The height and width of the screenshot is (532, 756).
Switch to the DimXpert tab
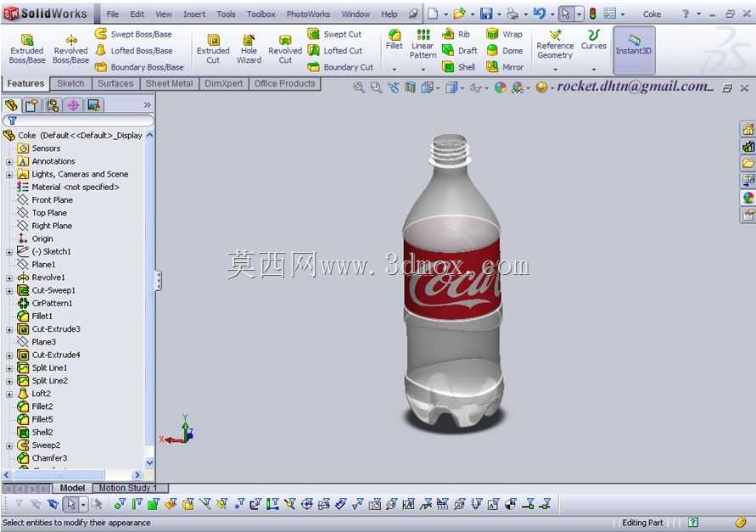coord(224,83)
